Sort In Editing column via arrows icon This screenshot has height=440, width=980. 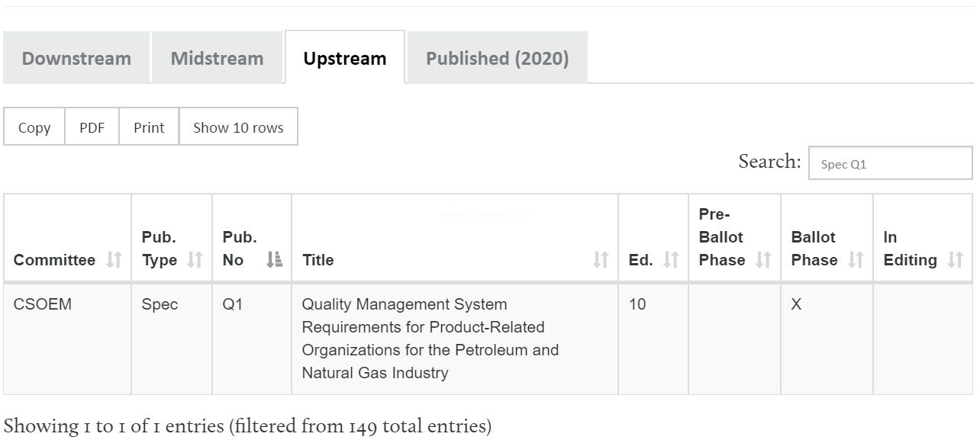(955, 260)
